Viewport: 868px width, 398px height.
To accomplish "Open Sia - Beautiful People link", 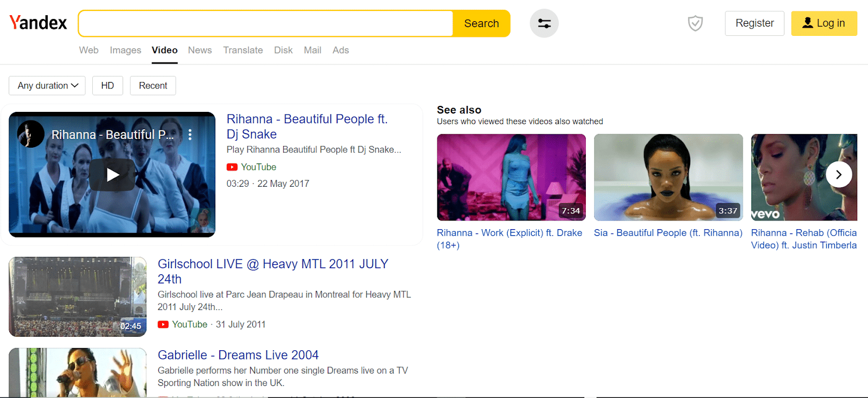I will 668,233.
